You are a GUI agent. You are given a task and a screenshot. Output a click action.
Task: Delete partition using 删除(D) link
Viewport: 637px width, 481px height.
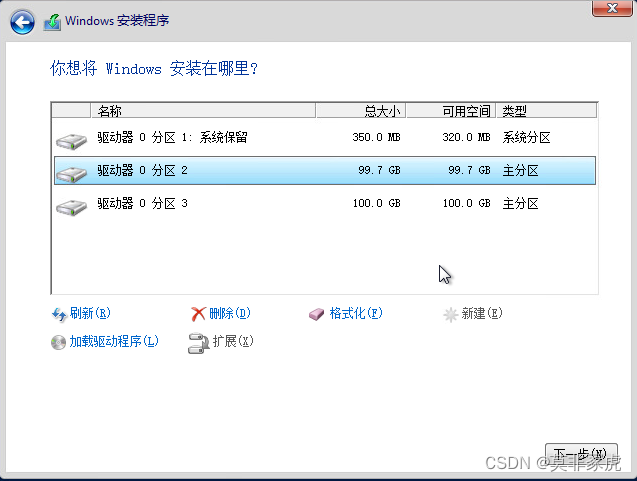pyautogui.click(x=230, y=313)
